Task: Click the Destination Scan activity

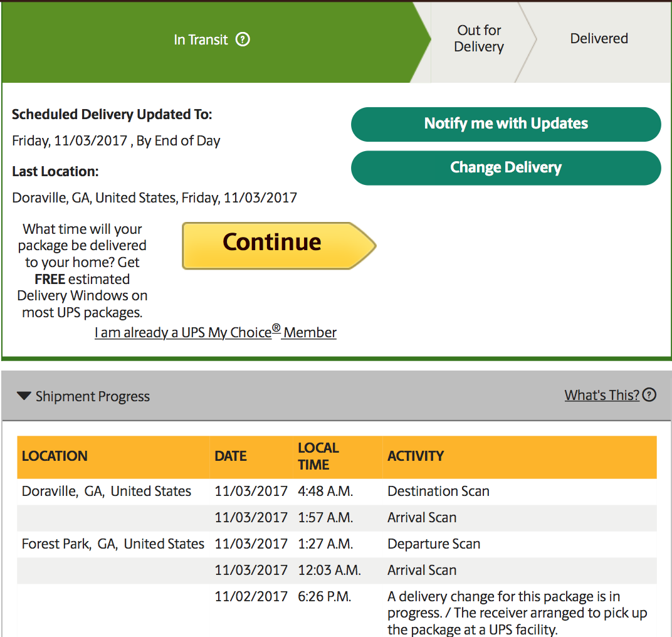Action: click(438, 492)
